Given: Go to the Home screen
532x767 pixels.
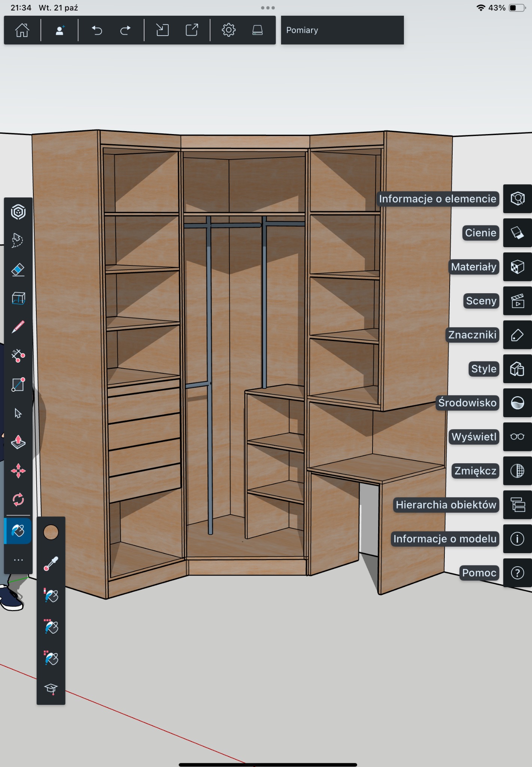Looking at the screenshot, I should (22, 30).
